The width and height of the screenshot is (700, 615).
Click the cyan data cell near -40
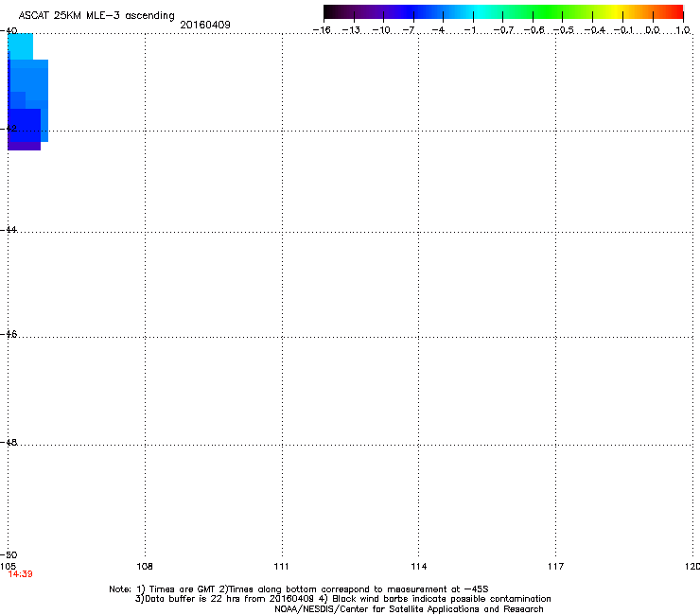[x=21, y=46]
